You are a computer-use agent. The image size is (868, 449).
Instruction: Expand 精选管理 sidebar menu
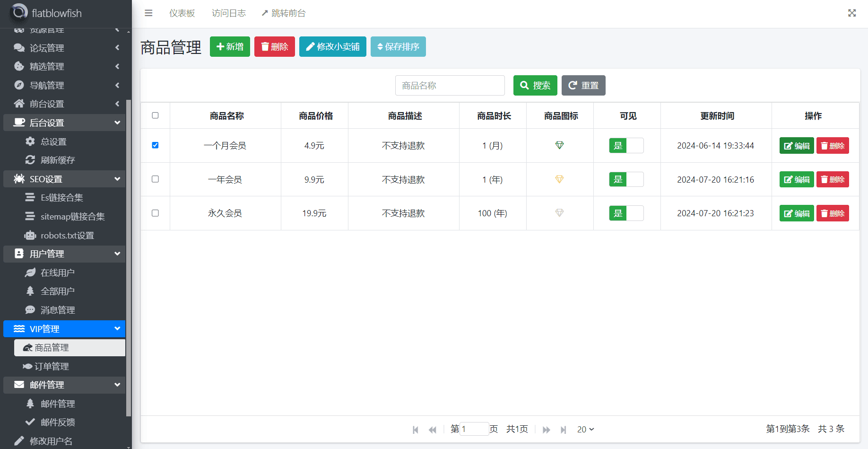pos(64,66)
